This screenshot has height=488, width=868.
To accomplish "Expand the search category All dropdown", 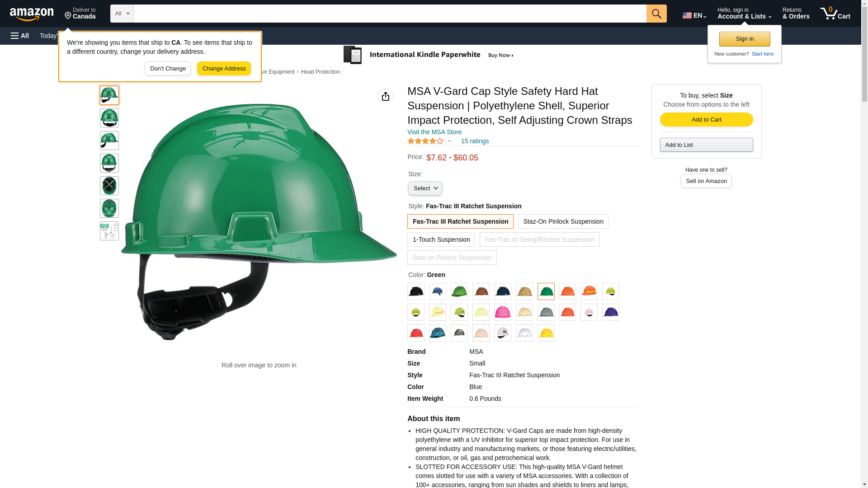I will (122, 14).
